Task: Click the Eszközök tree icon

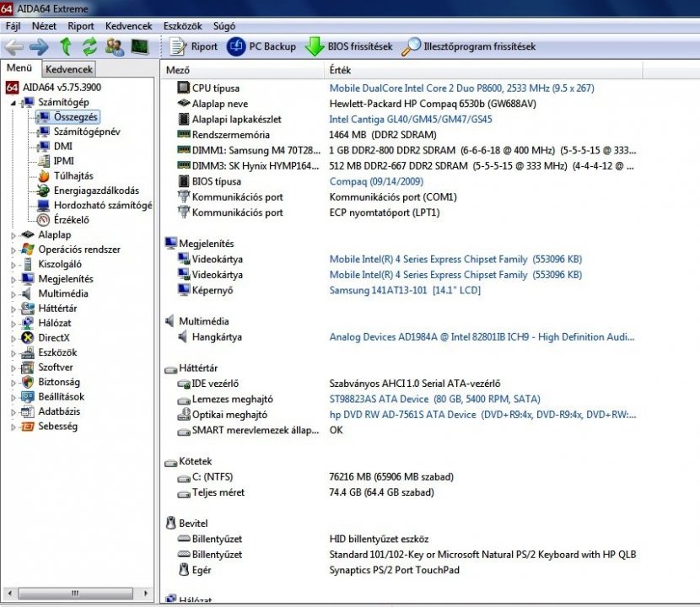Action: coord(28,352)
